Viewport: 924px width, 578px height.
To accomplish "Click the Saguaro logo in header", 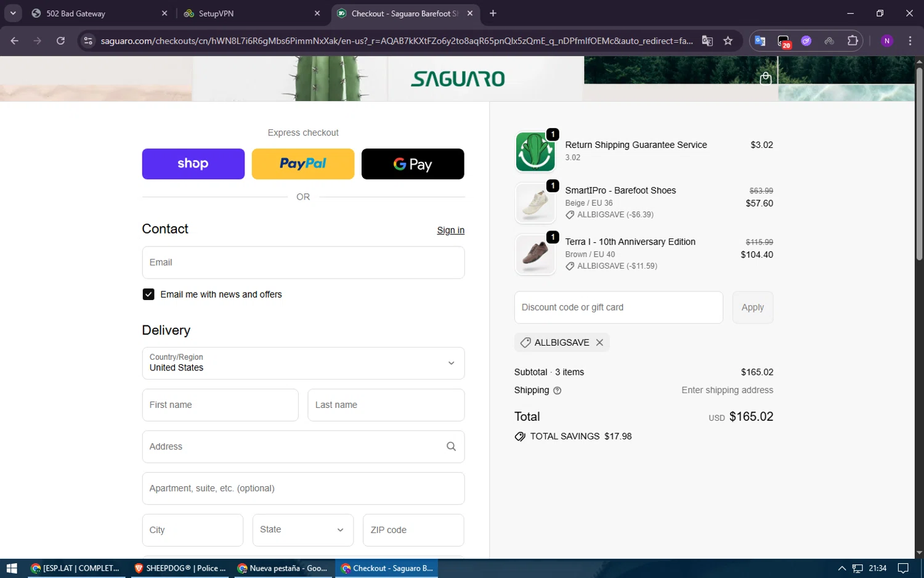I will [458, 79].
